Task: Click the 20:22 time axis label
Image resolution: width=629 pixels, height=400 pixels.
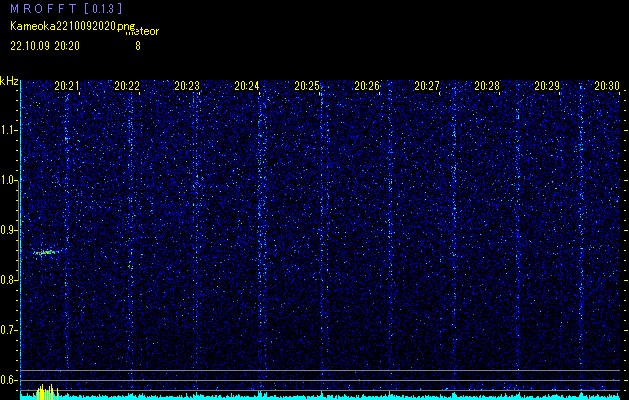Action: click(127, 85)
